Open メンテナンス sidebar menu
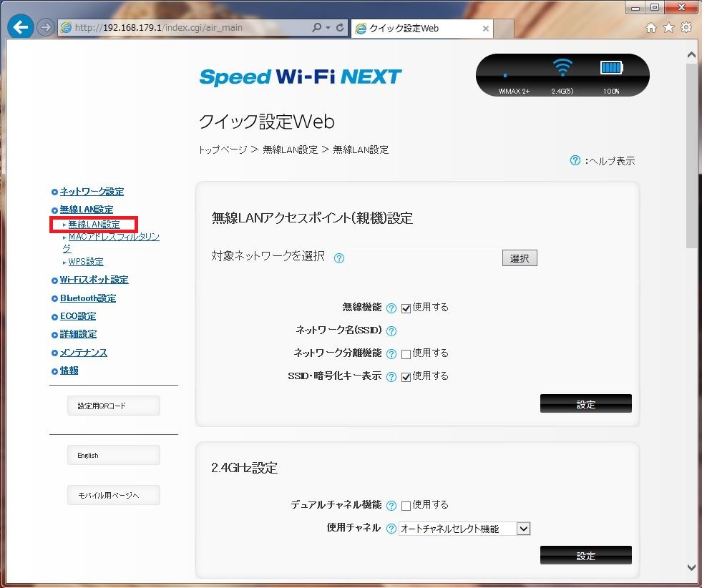Viewport: 702px width, 588px height. click(83, 353)
